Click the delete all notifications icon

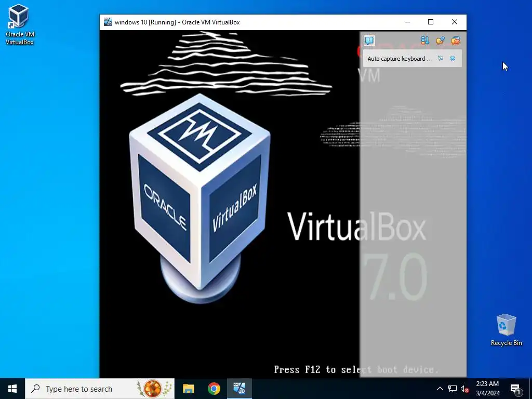[x=455, y=41]
